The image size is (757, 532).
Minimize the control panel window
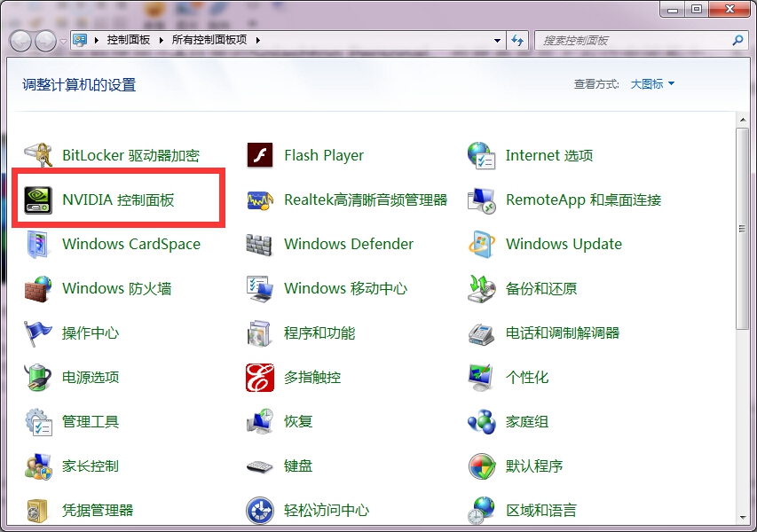[x=673, y=10]
